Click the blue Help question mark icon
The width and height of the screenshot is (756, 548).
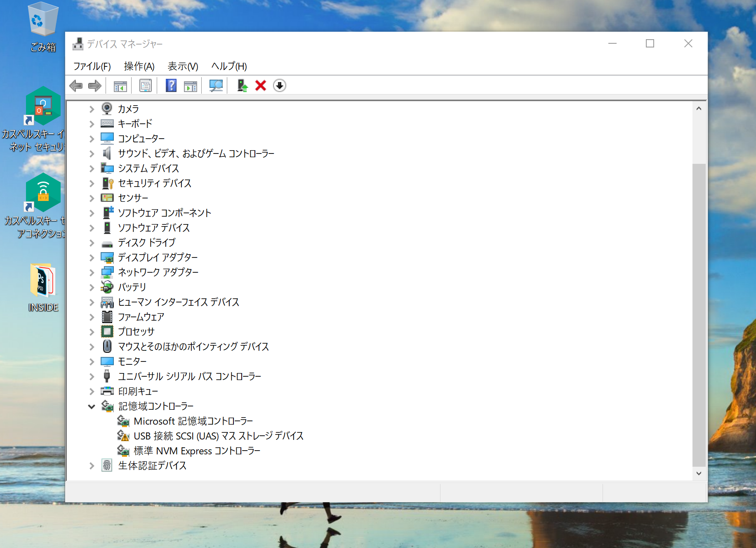click(x=171, y=86)
